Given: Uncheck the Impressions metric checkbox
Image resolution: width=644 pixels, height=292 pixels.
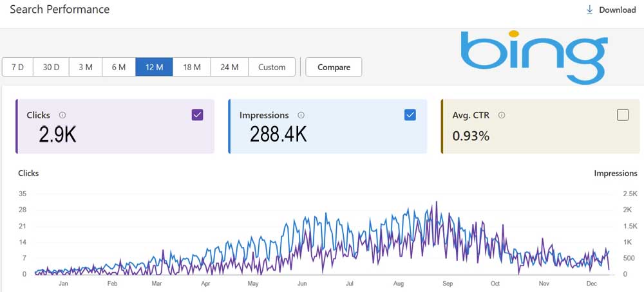Looking at the screenshot, I should (410, 115).
